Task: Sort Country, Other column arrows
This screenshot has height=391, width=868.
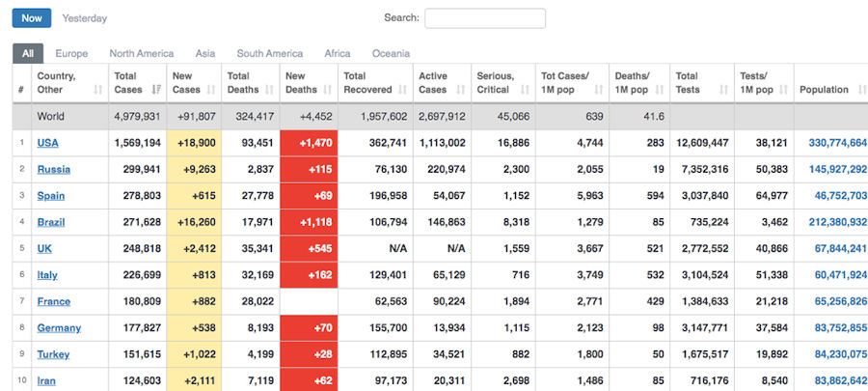Action: [97, 90]
